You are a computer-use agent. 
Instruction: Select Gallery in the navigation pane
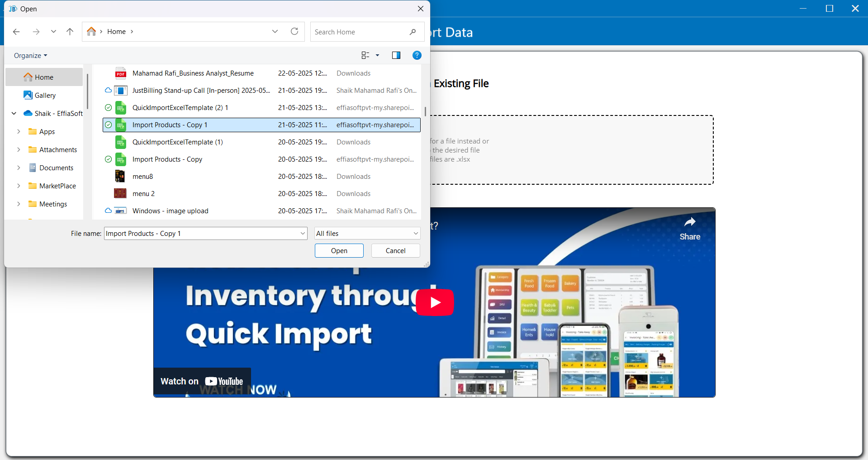pos(45,95)
